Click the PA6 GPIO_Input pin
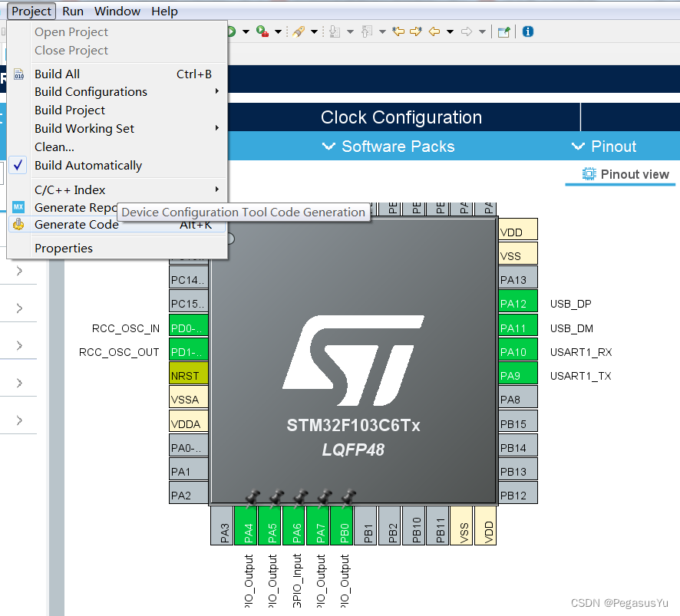This screenshot has width=680, height=616. coord(294,525)
